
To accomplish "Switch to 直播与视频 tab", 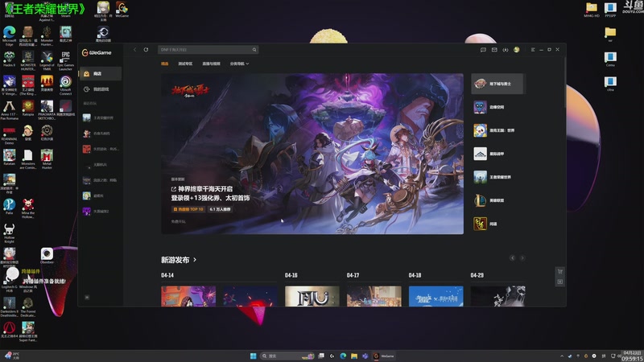I will [211, 64].
